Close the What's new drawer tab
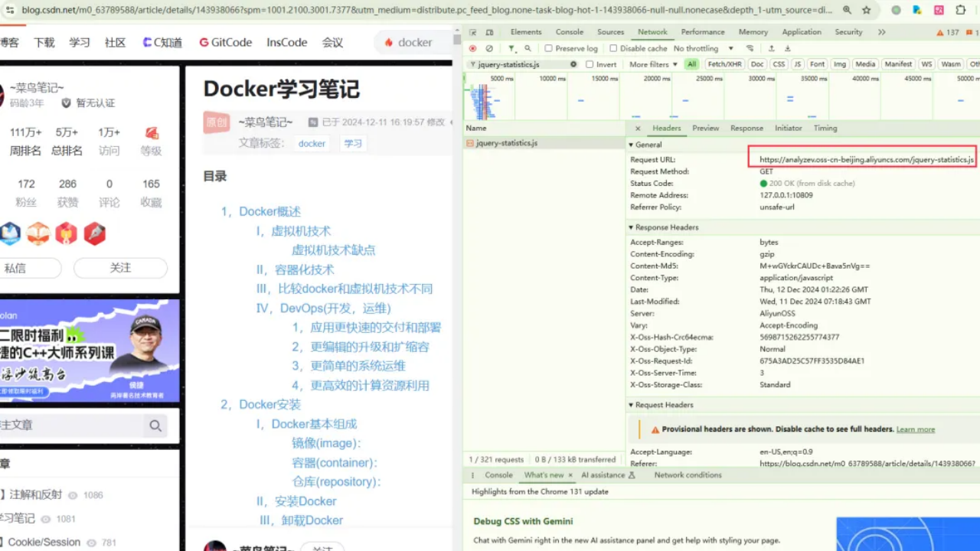 click(x=570, y=475)
